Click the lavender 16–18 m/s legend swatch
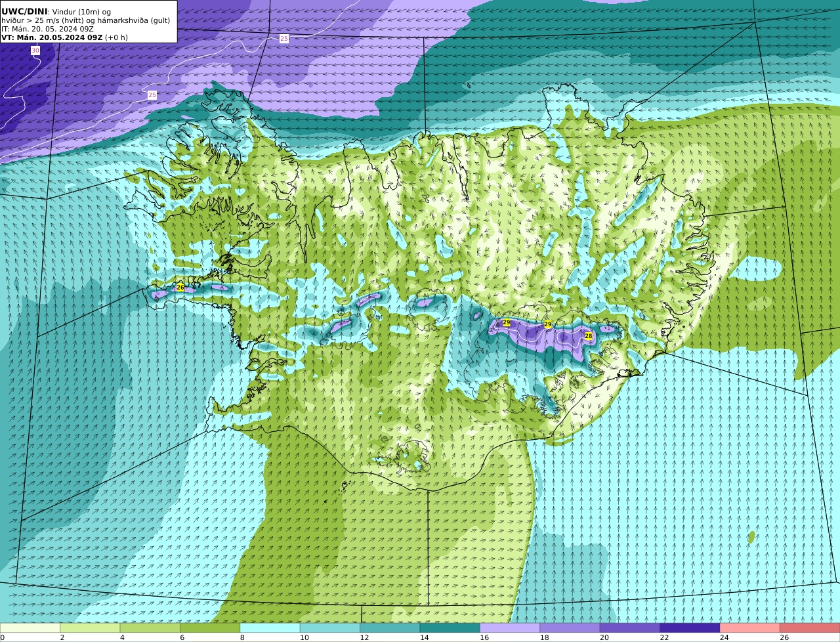840x642 pixels. tap(510, 628)
